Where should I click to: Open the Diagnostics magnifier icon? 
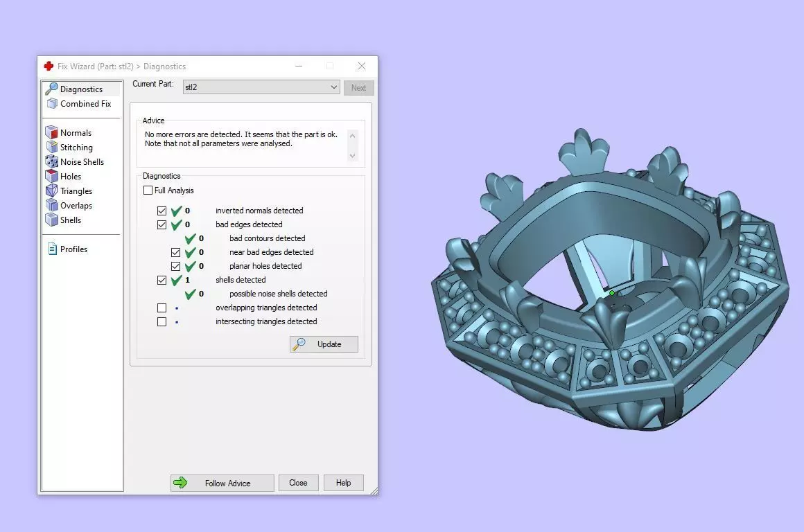[51, 89]
